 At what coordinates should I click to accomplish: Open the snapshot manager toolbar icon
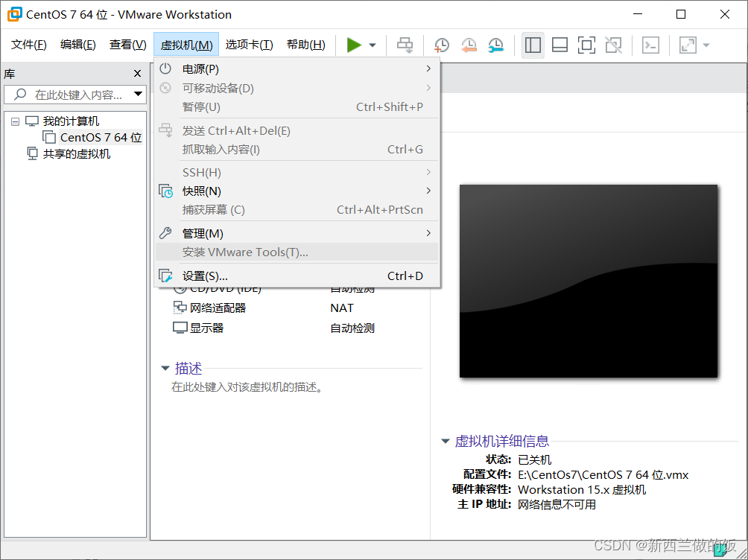pyautogui.click(x=496, y=45)
